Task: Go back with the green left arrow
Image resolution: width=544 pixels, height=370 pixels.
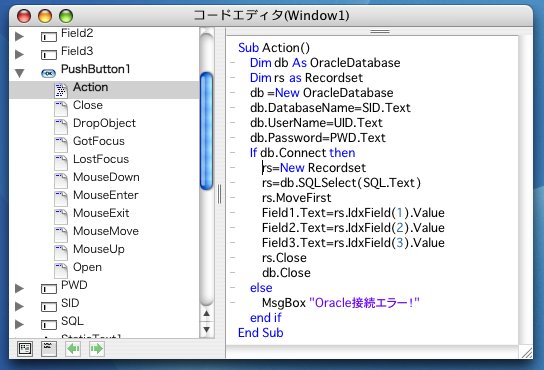Action: pos(73,348)
